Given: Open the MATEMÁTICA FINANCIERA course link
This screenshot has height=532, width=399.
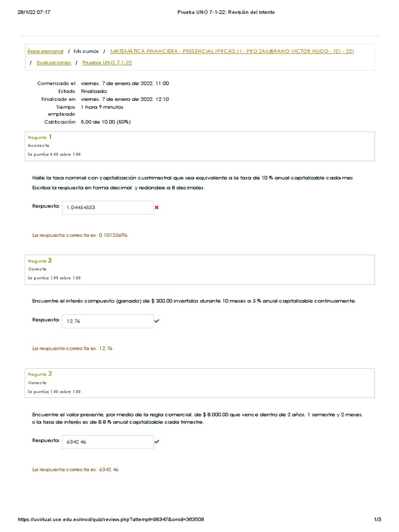Looking at the screenshot, I should click(x=233, y=51).
